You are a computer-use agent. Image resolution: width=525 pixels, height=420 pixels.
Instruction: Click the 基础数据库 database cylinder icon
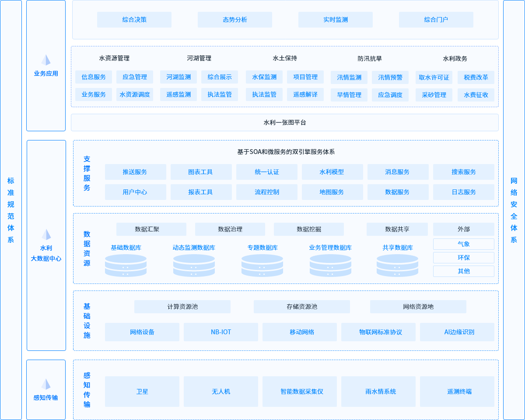point(126,265)
